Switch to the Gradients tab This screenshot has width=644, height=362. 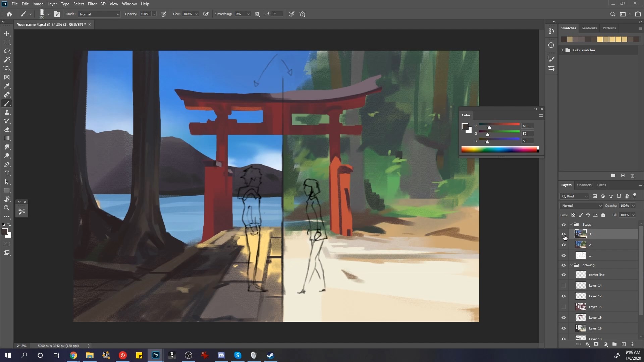point(589,28)
